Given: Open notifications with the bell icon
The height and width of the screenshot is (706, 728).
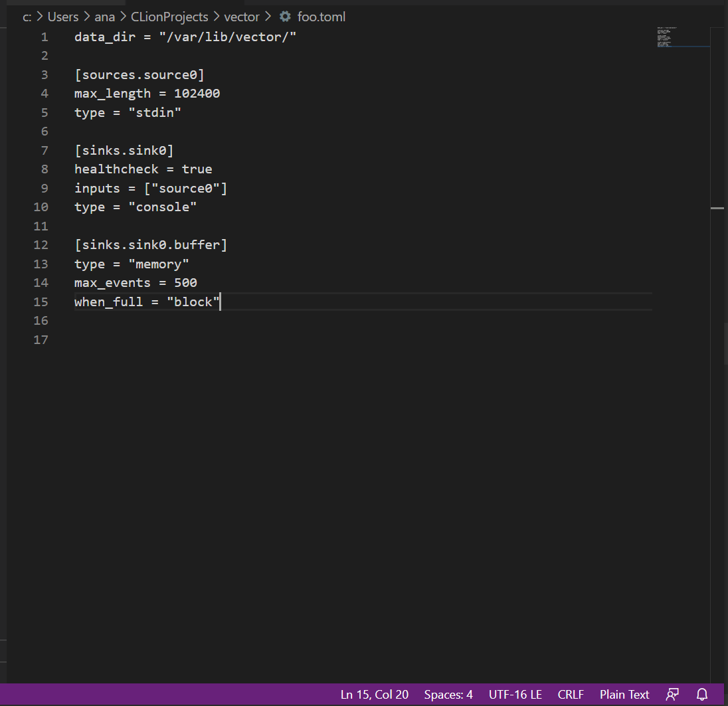Looking at the screenshot, I should click(x=702, y=694).
